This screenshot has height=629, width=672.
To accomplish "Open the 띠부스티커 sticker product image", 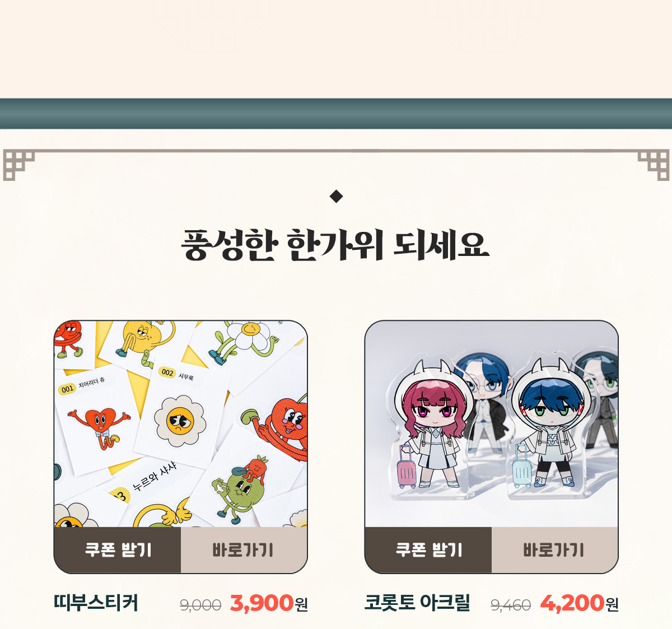I will [180, 424].
